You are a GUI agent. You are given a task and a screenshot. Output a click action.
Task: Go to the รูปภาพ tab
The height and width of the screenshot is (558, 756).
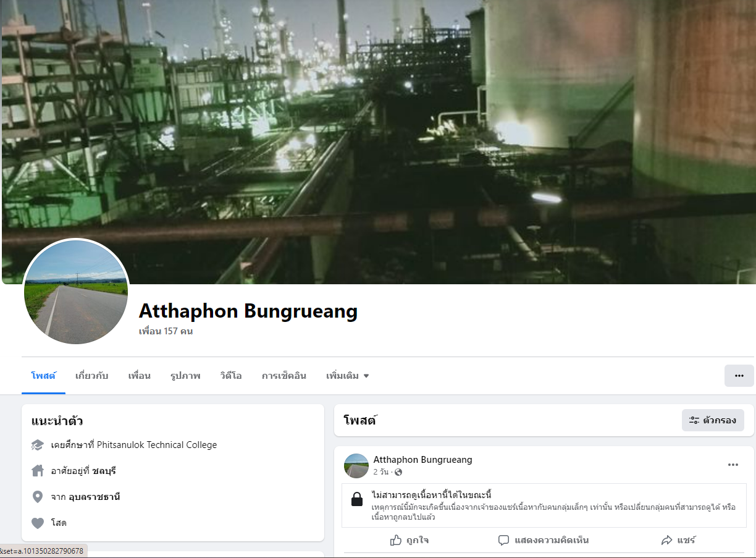185,376
